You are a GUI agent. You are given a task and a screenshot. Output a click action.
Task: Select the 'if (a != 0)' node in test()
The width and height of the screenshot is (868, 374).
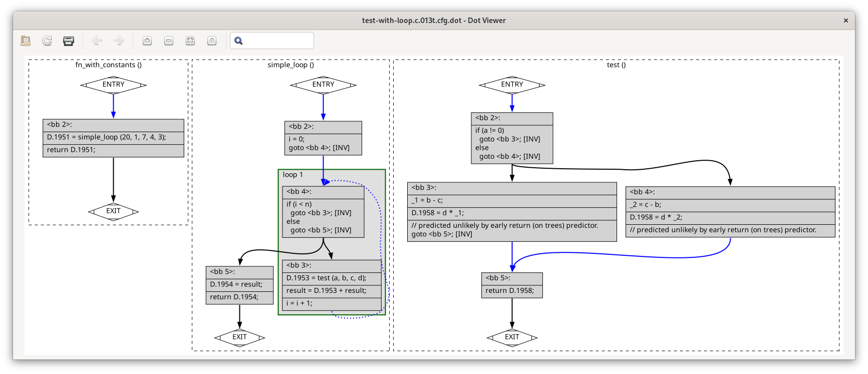[512, 144]
